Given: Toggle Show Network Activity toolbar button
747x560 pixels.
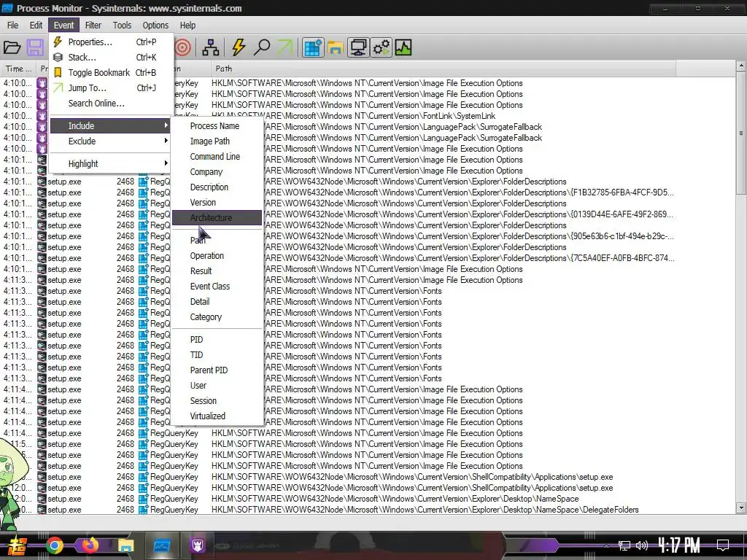Looking at the screenshot, I should [x=358, y=47].
